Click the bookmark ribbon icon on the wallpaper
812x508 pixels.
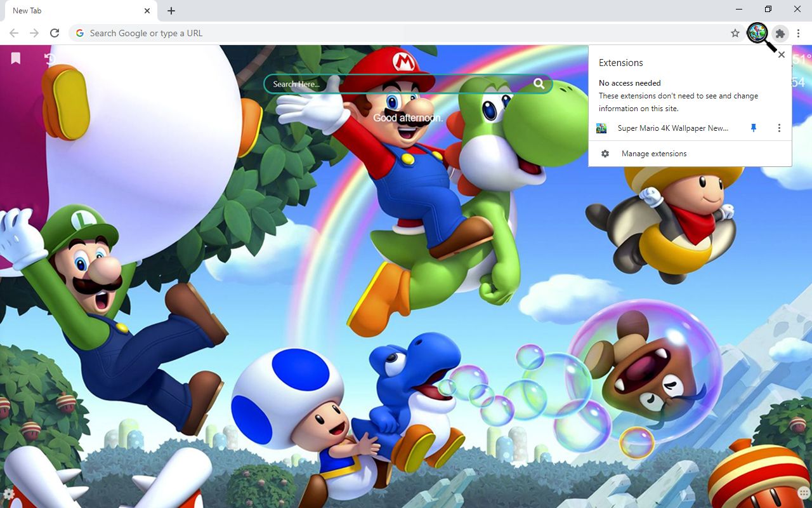tap(15, 58)
